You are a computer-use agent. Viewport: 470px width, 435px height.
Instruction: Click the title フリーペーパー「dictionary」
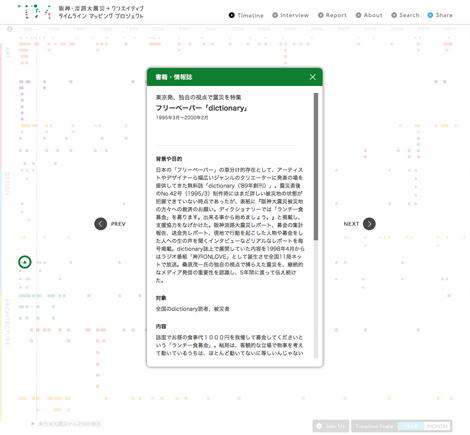(202, 108)
